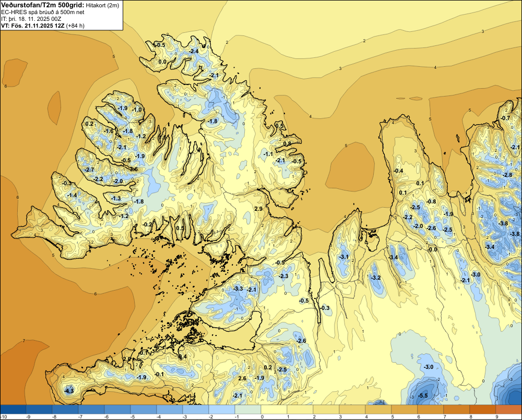522x420 pixels.
Task: Click the '-10' label on the legend scale
Action: click(x=4, y=417)
